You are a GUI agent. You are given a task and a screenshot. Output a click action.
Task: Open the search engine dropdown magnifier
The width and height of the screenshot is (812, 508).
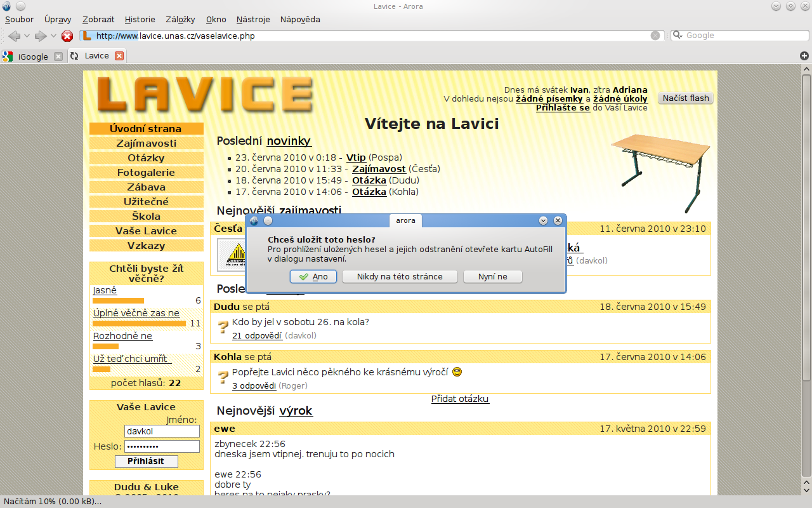pos(678,36)
